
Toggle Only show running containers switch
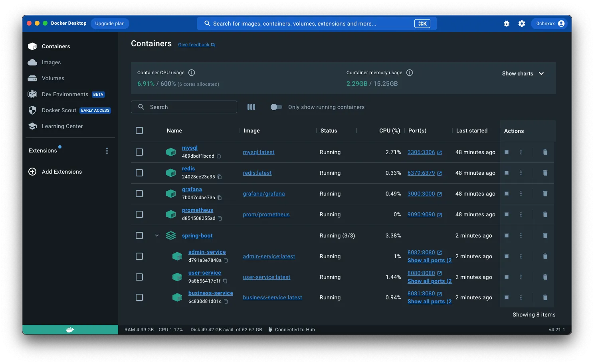click(x=276, y=107)
